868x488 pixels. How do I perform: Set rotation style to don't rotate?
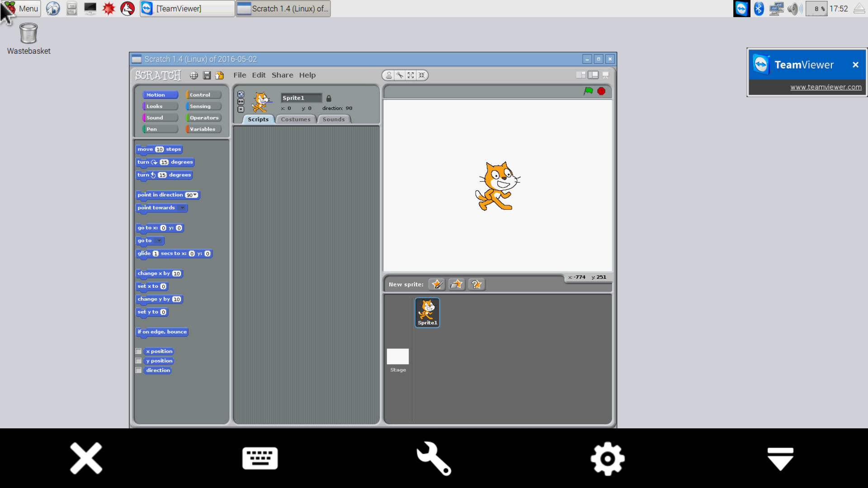click(241, 109)
